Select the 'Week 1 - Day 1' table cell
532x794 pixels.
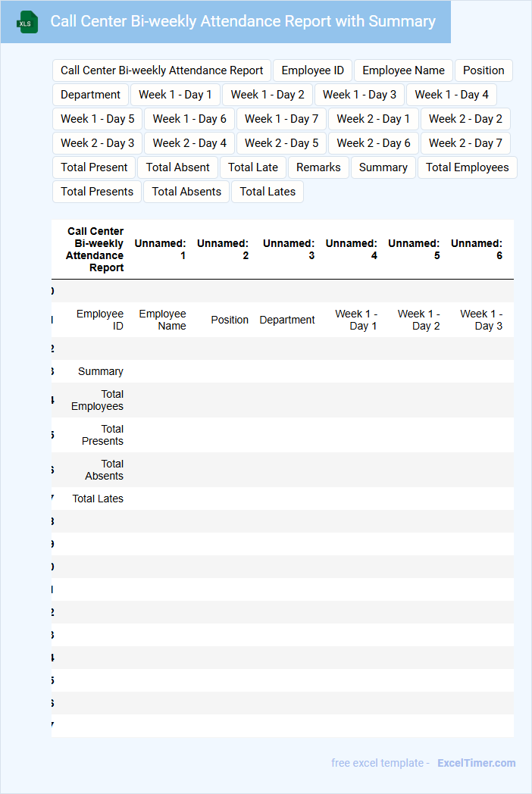tap(351, 320)
